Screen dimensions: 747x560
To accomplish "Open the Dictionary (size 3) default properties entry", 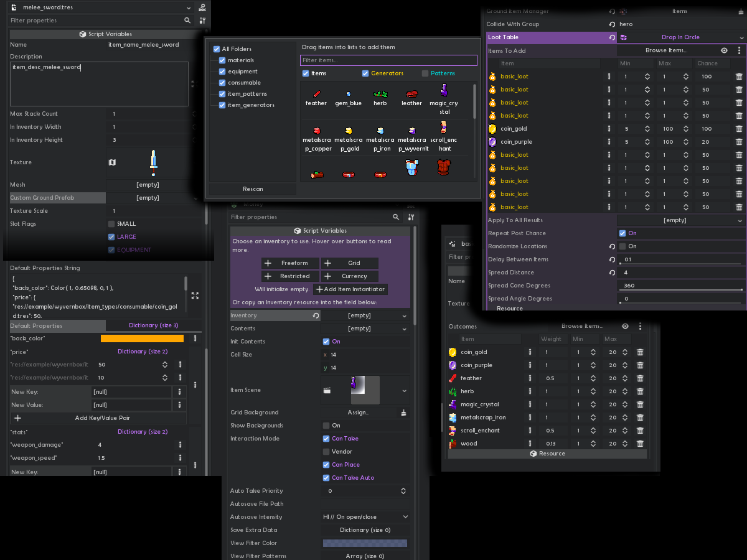I will [x=153, y=325].
